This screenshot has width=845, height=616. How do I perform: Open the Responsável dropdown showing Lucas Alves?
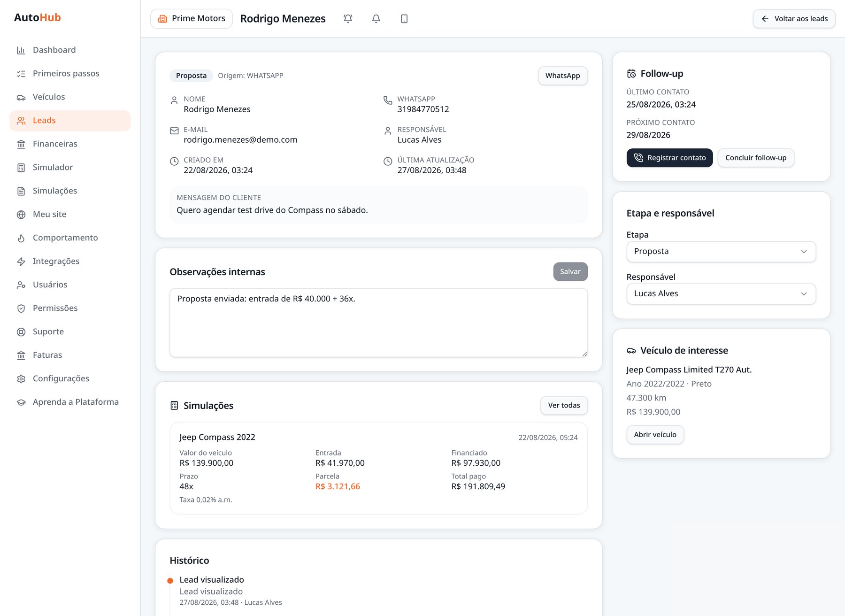pyautogui.click(x=721, y=294)
